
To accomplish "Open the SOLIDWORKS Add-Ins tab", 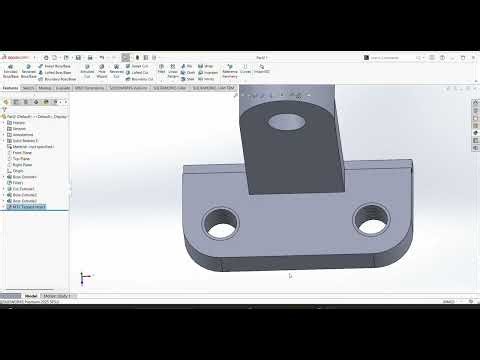I will 128,88.
